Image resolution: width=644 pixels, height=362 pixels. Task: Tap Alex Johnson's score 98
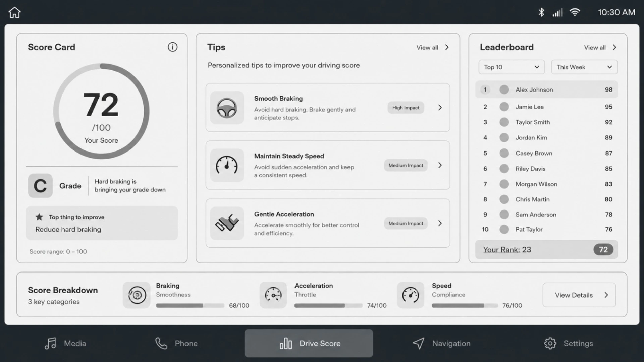tap(608, 89)
